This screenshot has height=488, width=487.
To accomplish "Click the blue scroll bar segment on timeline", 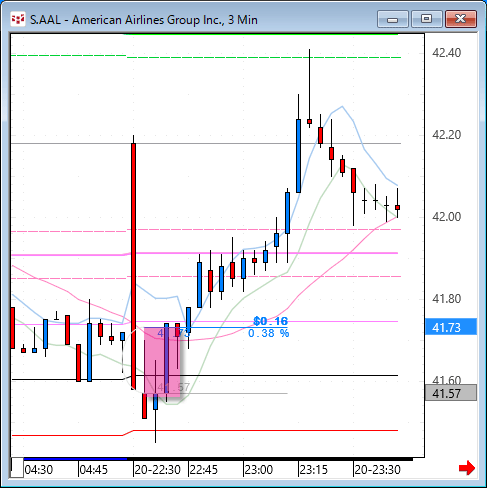I will pos(75,459).
